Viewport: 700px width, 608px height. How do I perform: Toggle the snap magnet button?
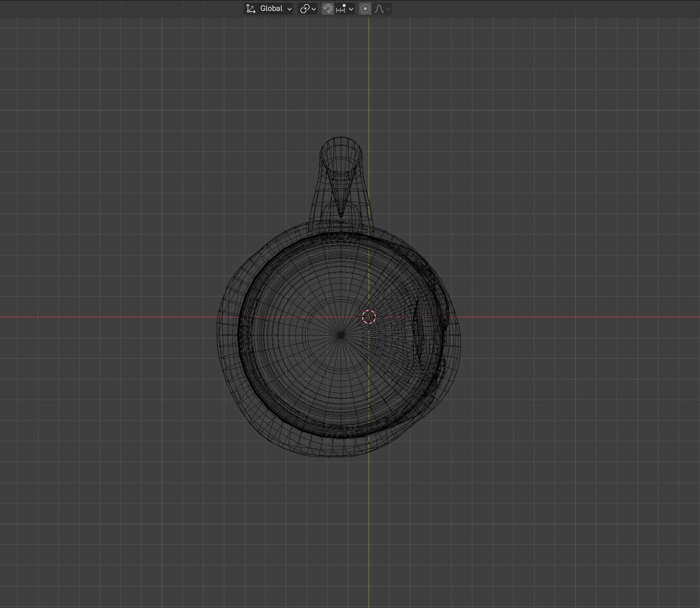coord(328,9)
